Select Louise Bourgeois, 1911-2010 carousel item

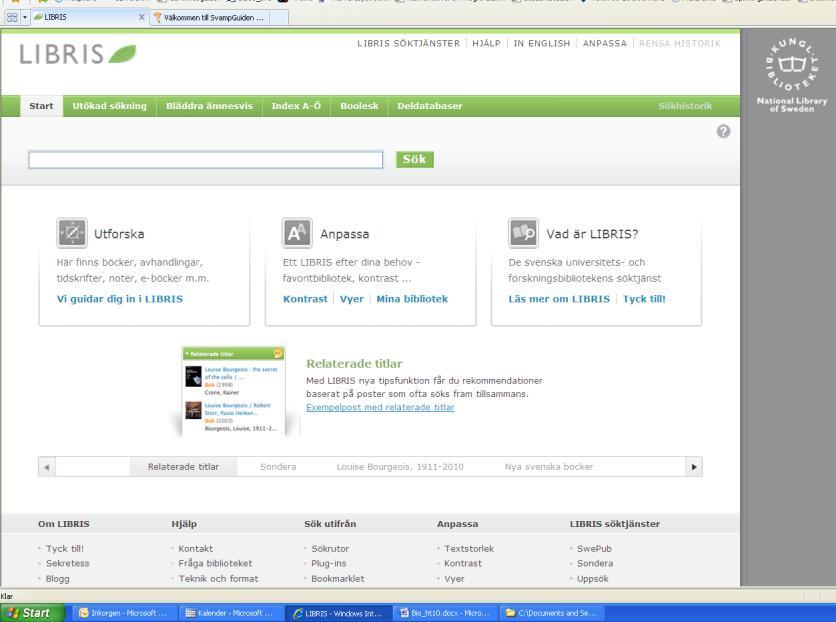coord(400,467)
